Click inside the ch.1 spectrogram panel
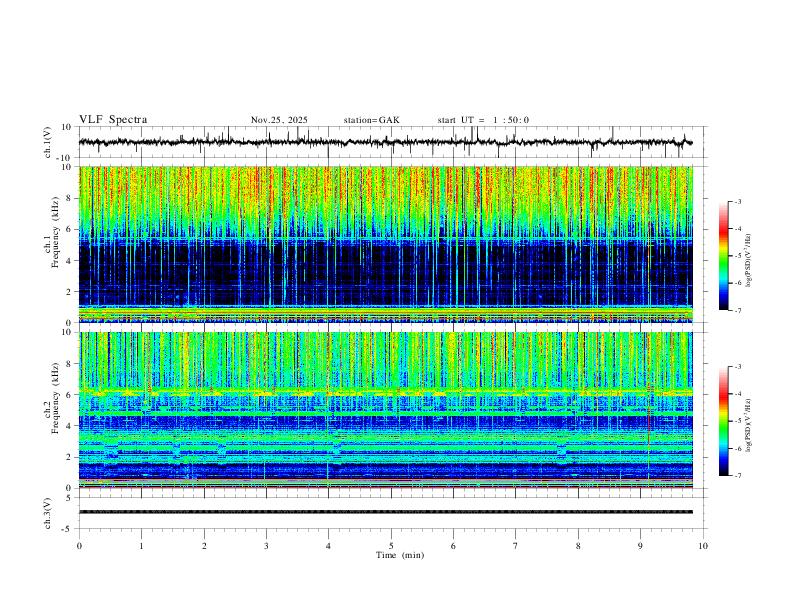The width and height of the screenshot is (792, 612). [x=385, y=244]
